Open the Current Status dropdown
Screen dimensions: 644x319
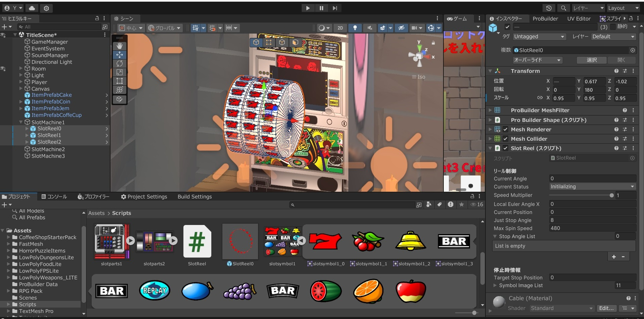(593, 187)
